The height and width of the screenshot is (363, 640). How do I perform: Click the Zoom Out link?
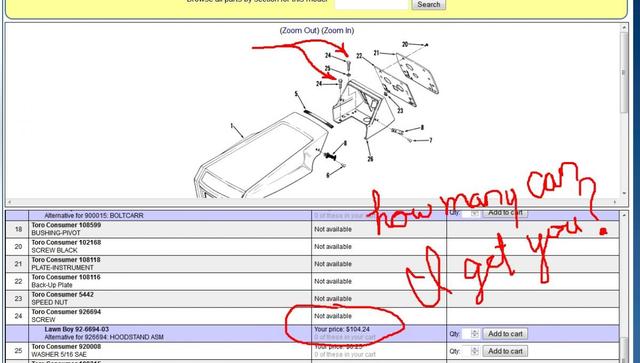pyautogui.click(x=299, y=31)
